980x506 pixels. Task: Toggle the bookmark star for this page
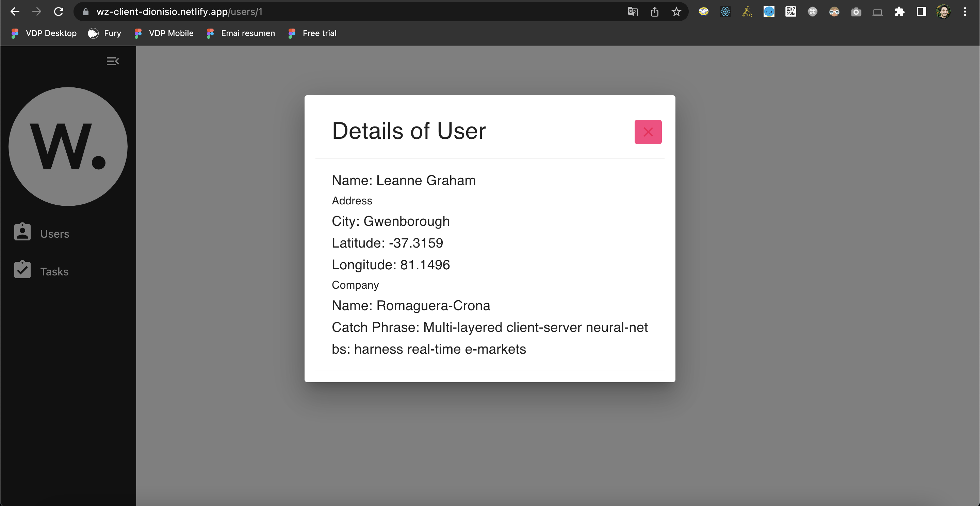pyautogui.click(x=676, y=12)
